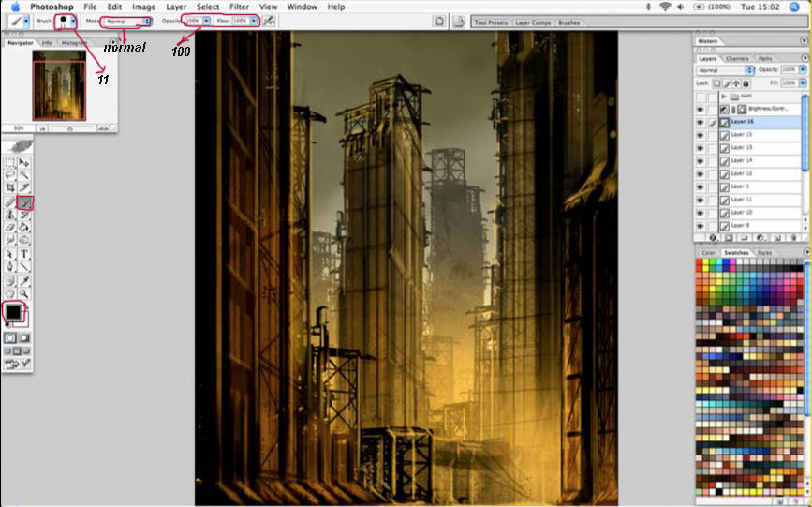Switch to the Swatches tab

coord(736,252)
